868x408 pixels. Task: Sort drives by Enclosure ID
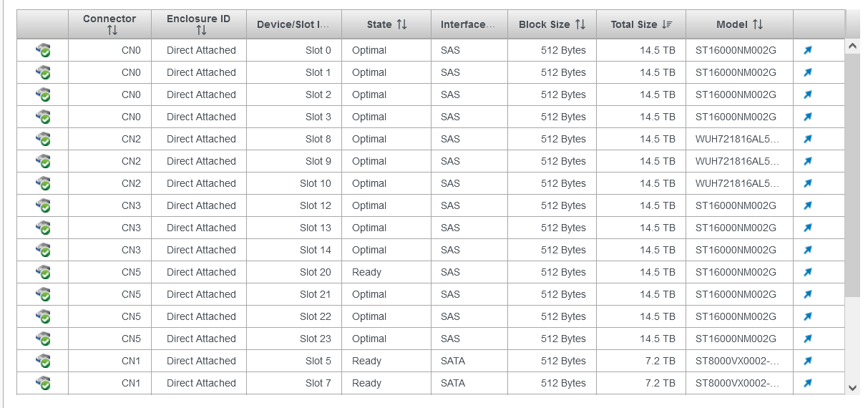coord(199,24)
